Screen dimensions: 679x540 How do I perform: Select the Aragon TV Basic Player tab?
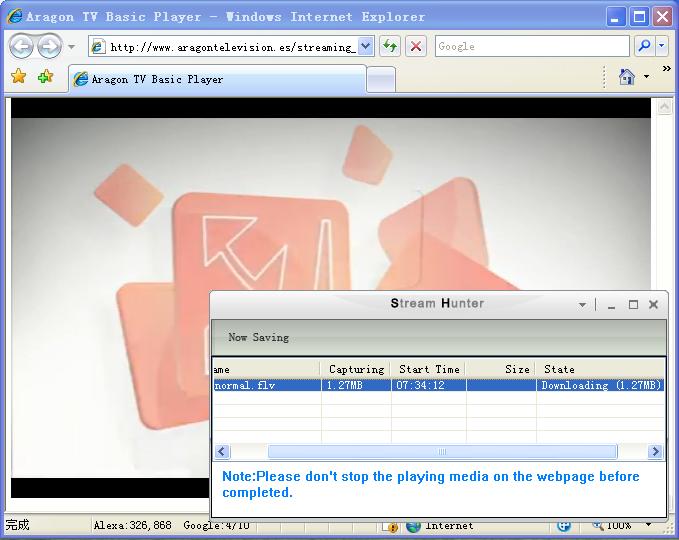click(217, 79)
